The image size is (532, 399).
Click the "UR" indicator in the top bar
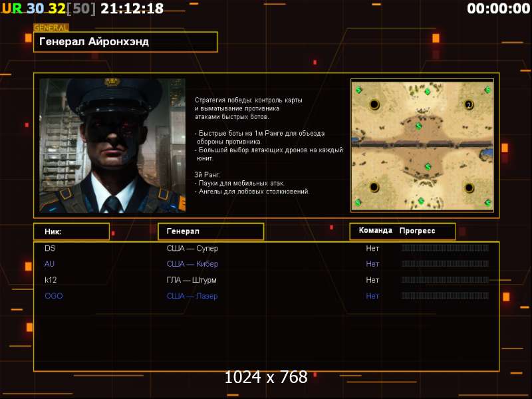[12, 9]
